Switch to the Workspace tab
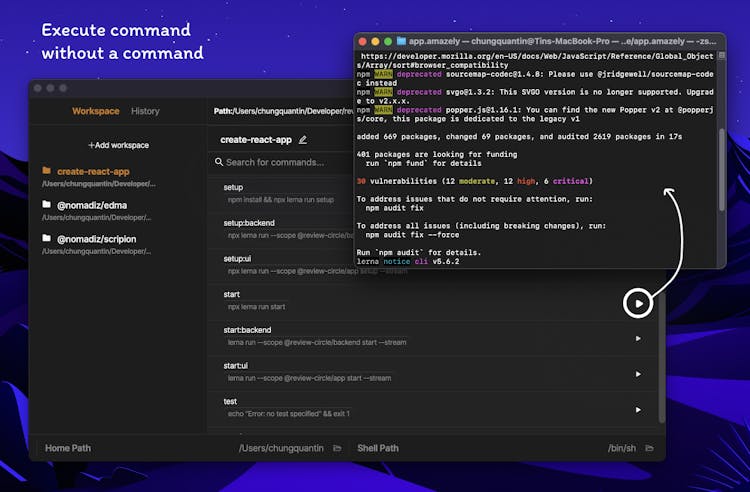This screenshot has height=492, width=750. pos(95,111)
